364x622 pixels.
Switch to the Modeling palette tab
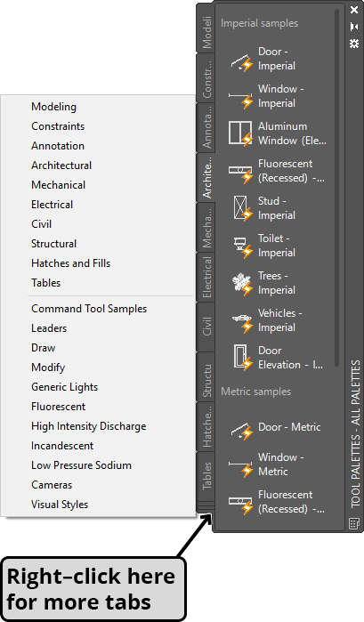pyautogui.click(x=206, y=29)
